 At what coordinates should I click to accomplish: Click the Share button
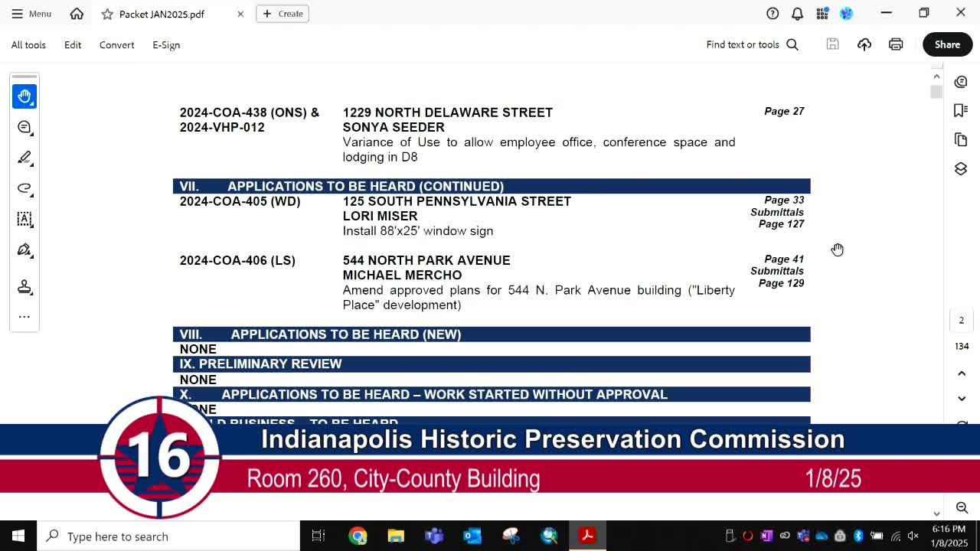[947, 44]
